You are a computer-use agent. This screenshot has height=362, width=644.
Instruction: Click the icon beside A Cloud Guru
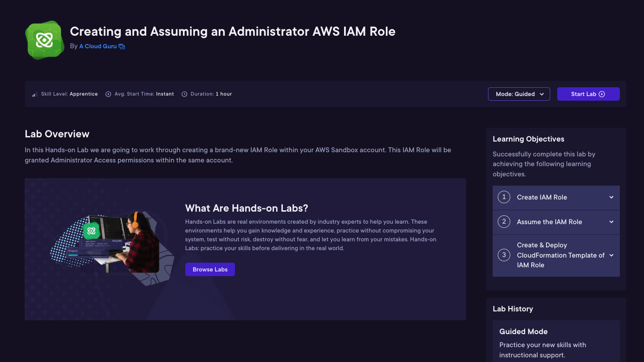pos(122,46)
